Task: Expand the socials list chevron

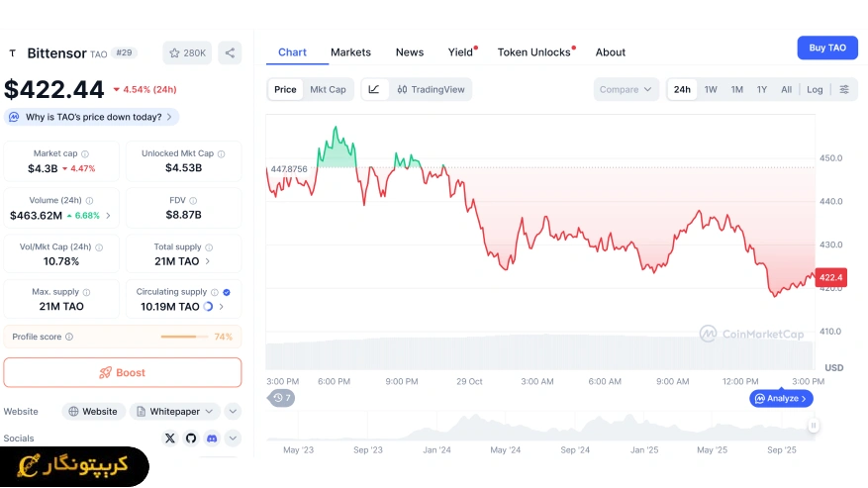Action: tap(233, 438)
